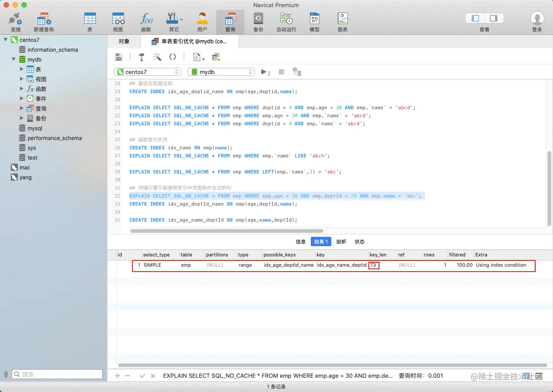Screen dimensions: 553x392
Task: Expand the 表 node under mydb
Action: 22,69
